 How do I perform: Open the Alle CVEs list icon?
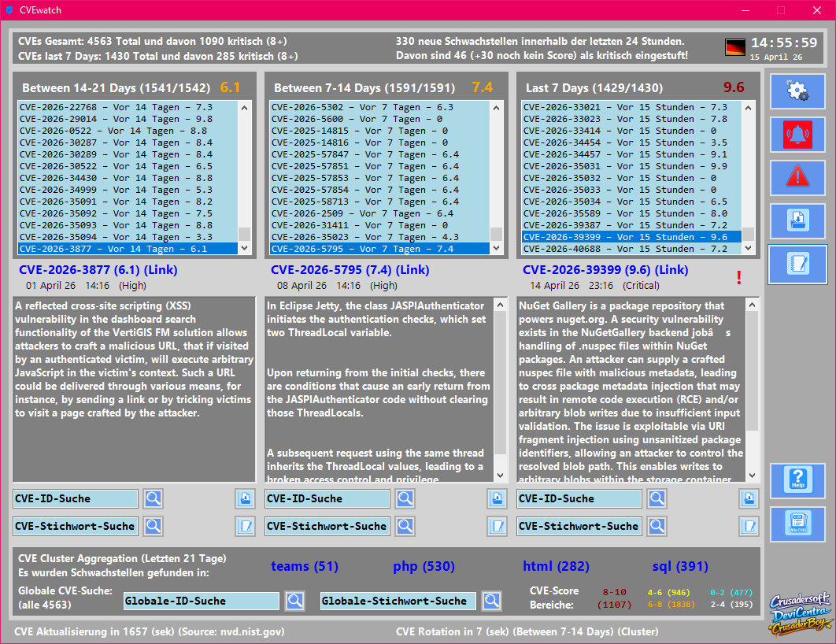point(797,524)
